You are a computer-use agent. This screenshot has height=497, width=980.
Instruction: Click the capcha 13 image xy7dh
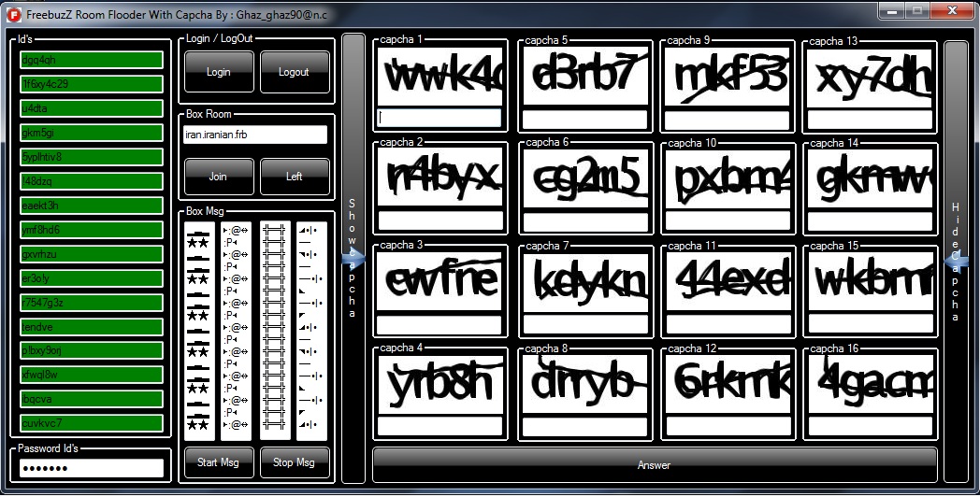coord(870,78)
